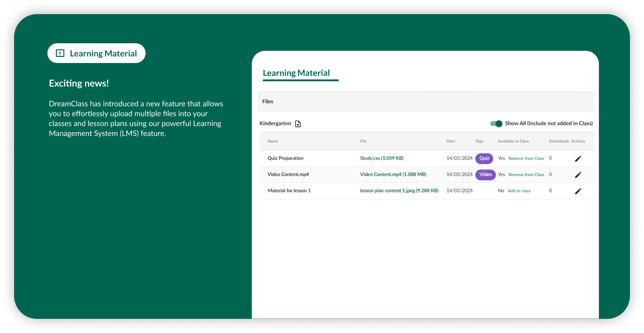Add Material for lesson 1 to class

click(x=519, y=190)
